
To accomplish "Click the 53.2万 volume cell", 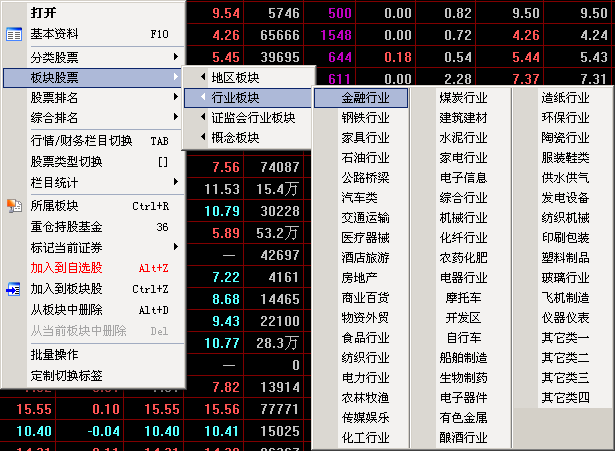I will [x=277, y=233].
